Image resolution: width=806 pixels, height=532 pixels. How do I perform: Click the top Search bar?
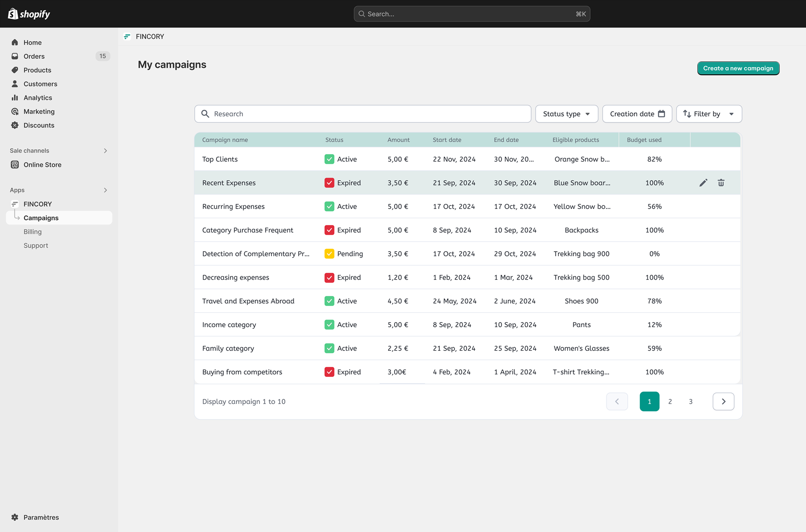[x=472, y=14]
